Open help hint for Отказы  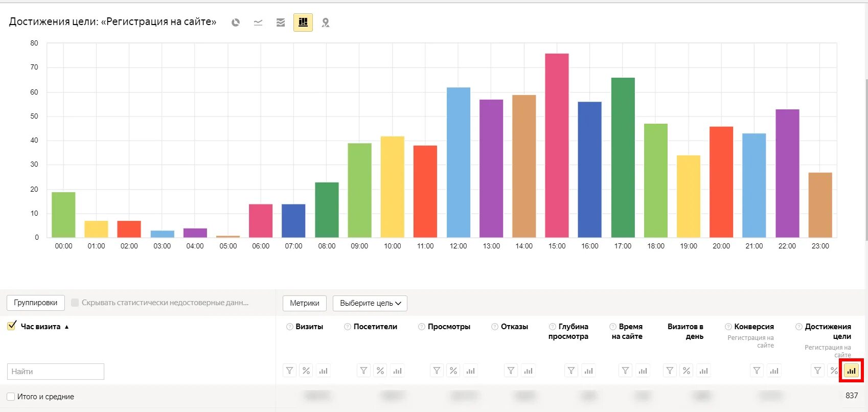coord(495,327)
